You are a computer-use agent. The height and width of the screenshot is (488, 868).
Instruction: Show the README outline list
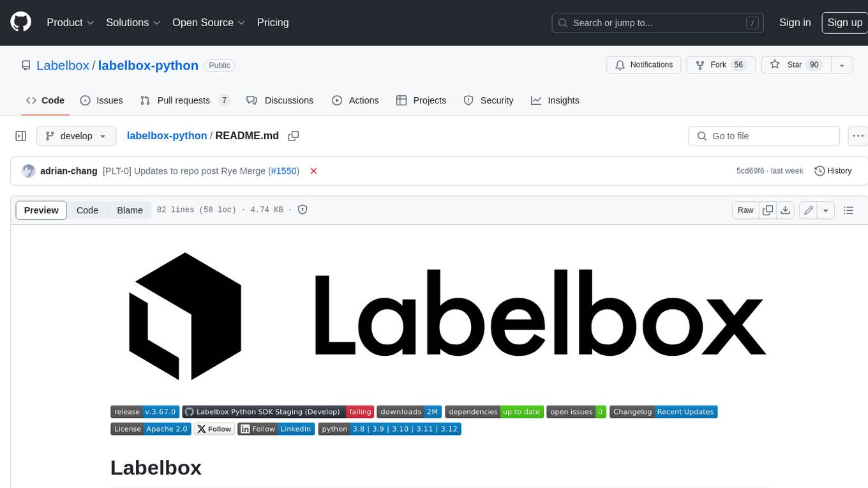848,210
